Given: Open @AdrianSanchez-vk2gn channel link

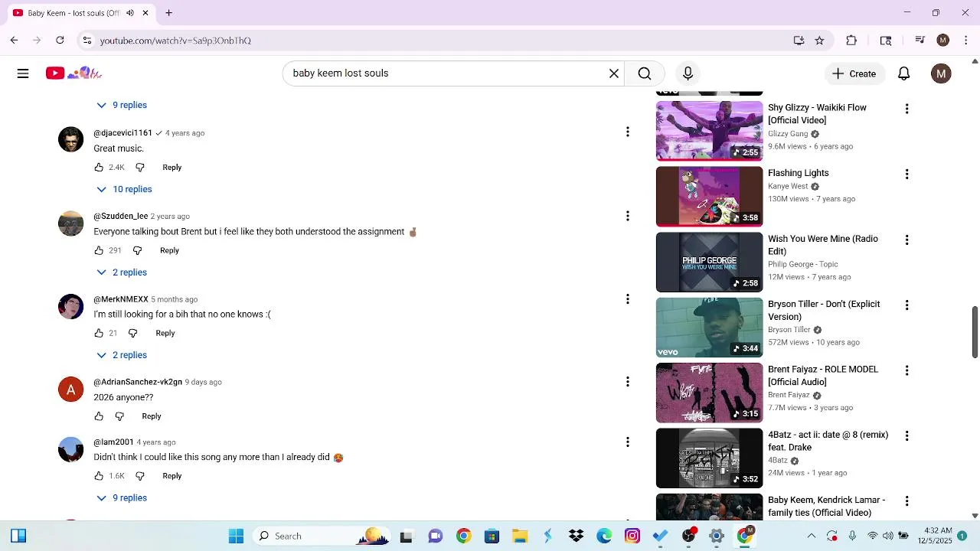Looking at the screenshot, I should pyautogui.click(x=138, y=382).
